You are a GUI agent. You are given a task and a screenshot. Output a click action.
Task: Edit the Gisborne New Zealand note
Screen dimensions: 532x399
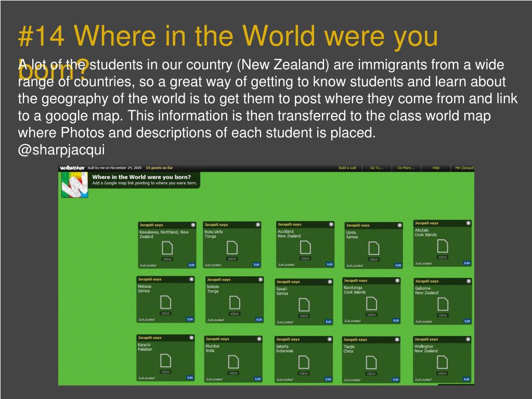point(467,321)
